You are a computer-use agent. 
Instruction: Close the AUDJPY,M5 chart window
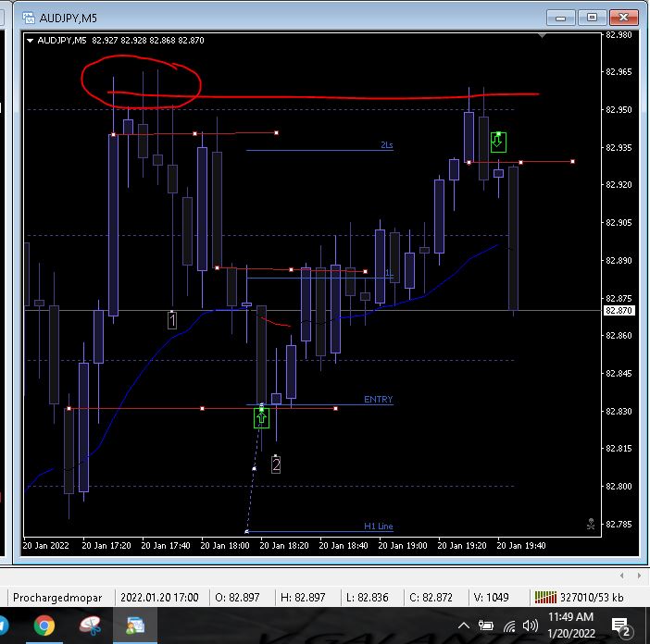click(624, 18)
